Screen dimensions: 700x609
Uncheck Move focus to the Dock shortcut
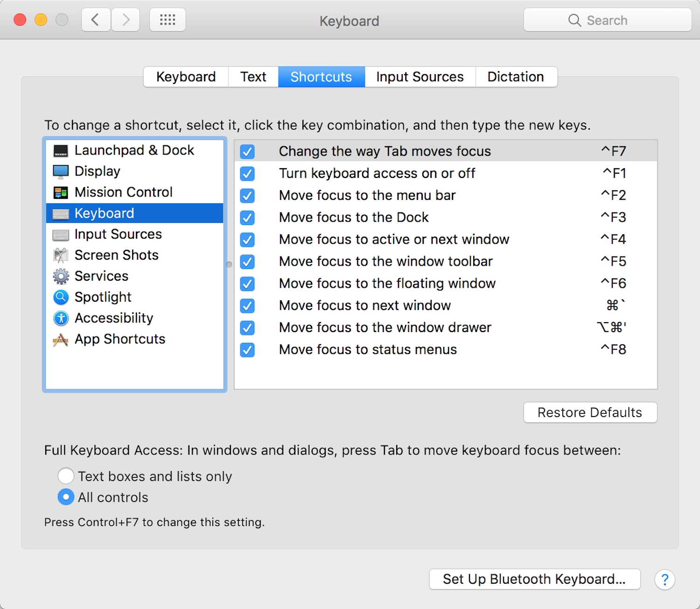pos(247,218)
